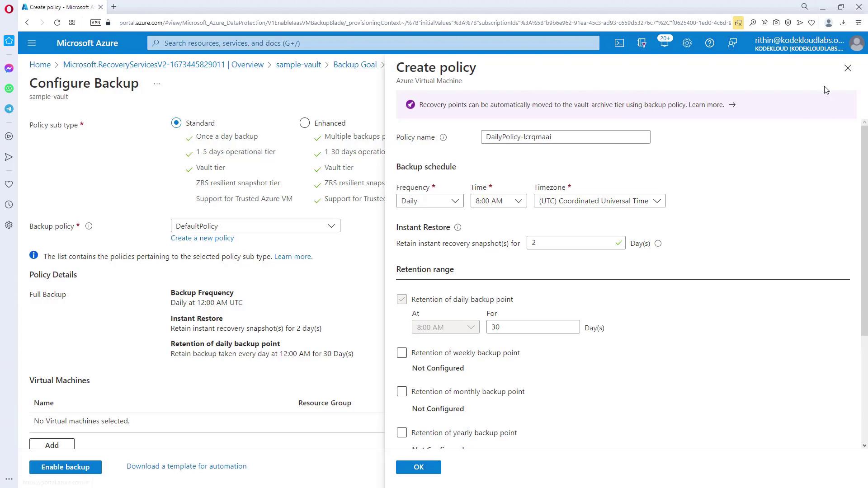Enable Retention of monthly backup point
Image resolution: width=868 pixels, height=488 pixels.
(401, 392)
